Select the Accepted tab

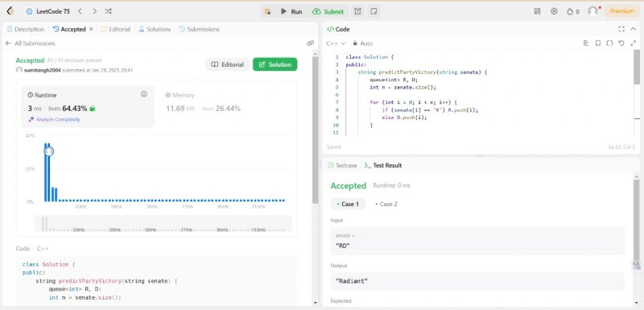(69, 29)
